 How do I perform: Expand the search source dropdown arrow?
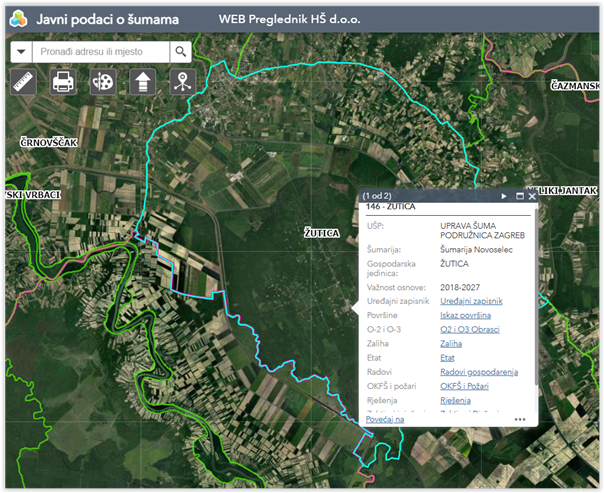[x=21, y=52]
